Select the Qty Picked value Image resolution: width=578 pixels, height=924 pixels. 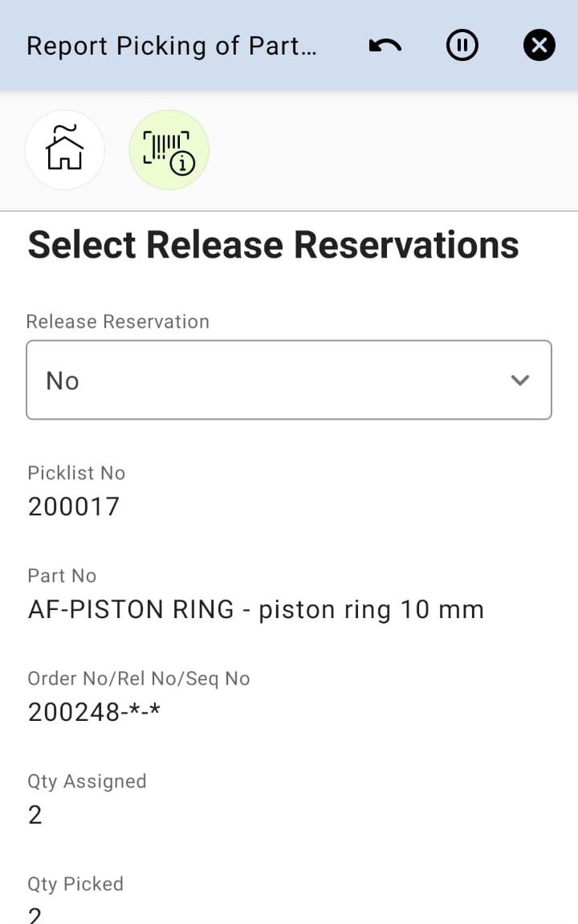coord(35,915)
